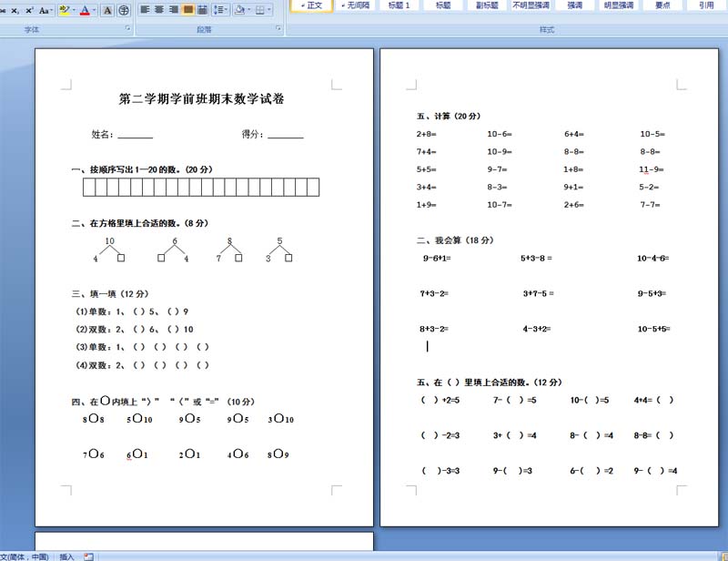
Task: Apply the 标题 style
Action: (443, 5)
